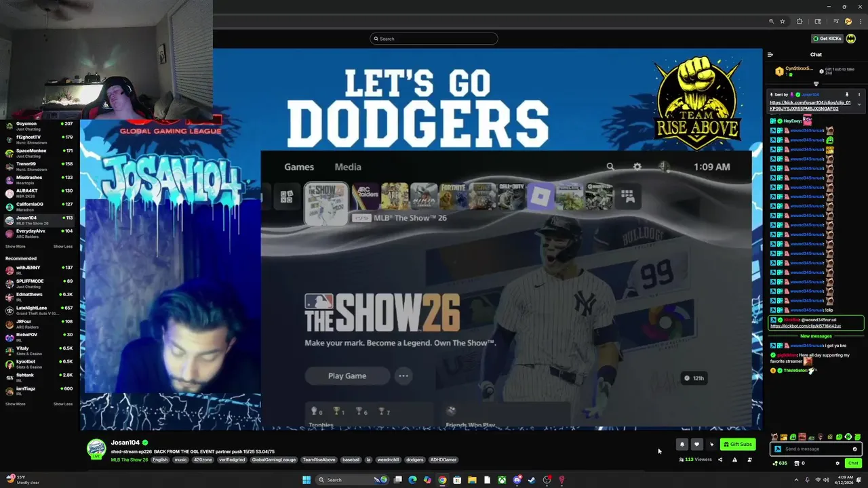Click Show Less under Recommended list
Image resolution: width=868 pixels, height=488 pixels.
(x=63, y=404)
